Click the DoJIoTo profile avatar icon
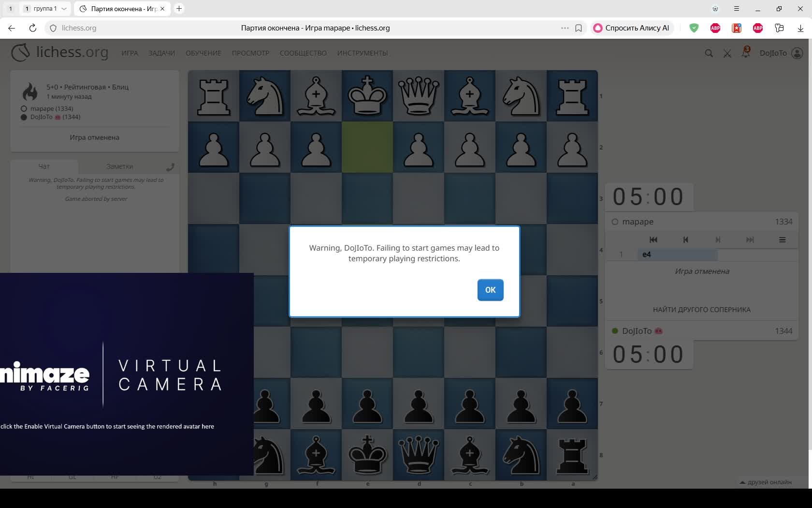Image resolution: width=812 pixels, height=508 pixels. pyautogui.click(x=797, y=53)
